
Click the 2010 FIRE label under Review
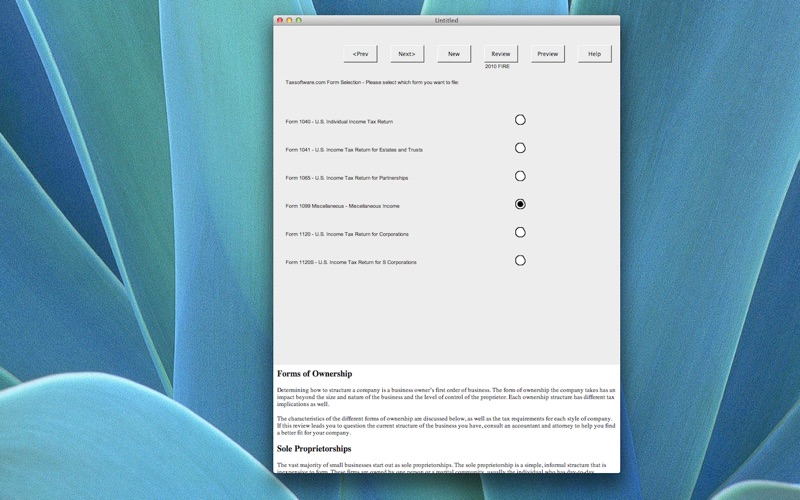[x=497, y=67]
